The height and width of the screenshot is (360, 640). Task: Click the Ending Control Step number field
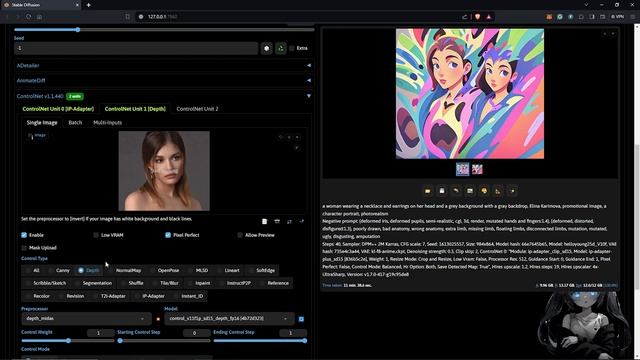(x=293, y=333)
